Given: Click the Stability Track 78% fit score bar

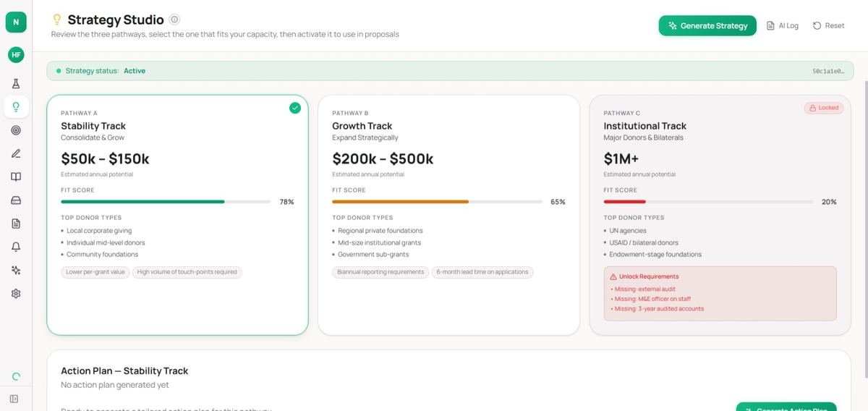Looking at the screenshot, I should pos(166,202).
